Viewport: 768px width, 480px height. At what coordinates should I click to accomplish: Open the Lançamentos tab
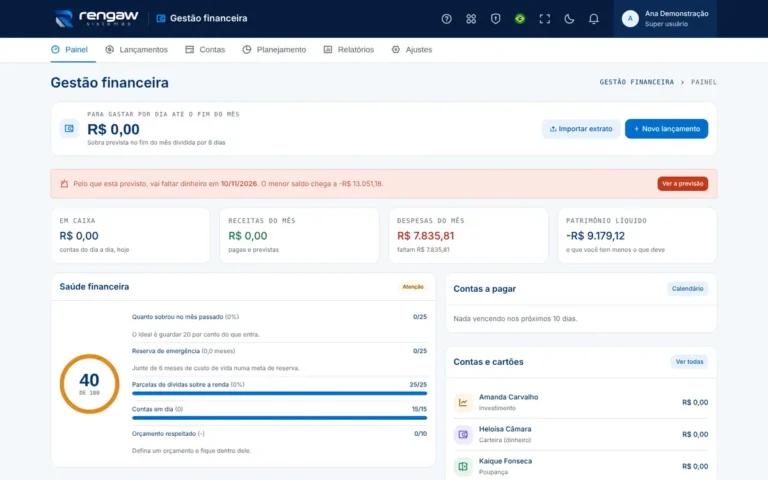pos(137,49)
